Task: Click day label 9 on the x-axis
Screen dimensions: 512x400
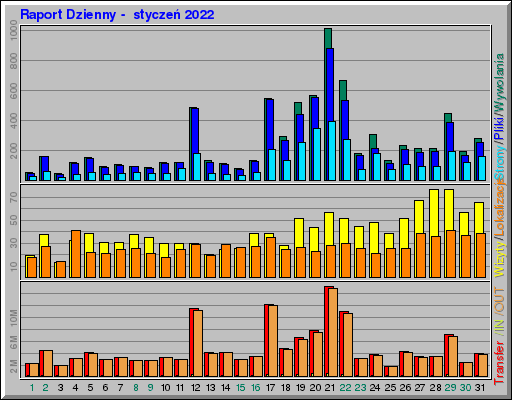Action: (x=150, y=388)
